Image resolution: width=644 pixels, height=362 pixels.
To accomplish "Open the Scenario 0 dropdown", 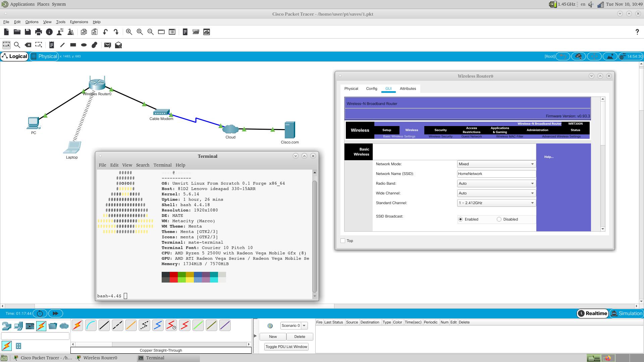I will click(304, 325).
